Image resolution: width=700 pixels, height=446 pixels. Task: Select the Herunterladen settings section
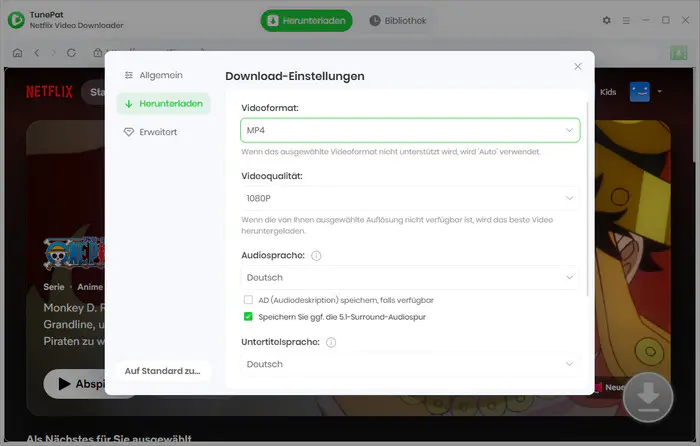[163, 104]
